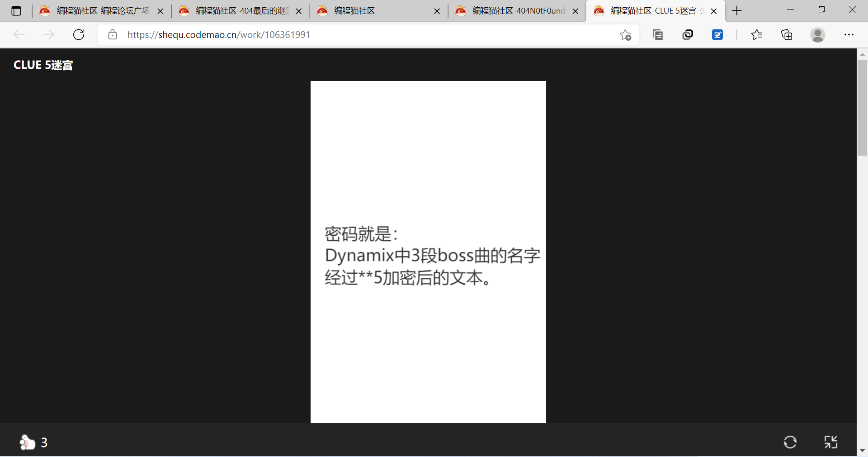
Task: Close the 404最后的谜 tab
Action: tap(299, 11)
